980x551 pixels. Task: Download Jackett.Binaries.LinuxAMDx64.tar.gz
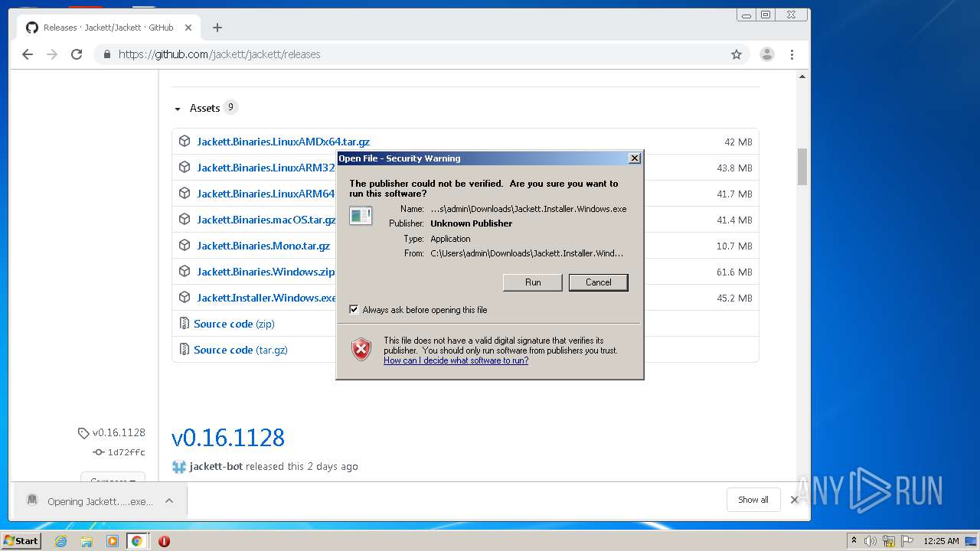click(x=283, y=142)
